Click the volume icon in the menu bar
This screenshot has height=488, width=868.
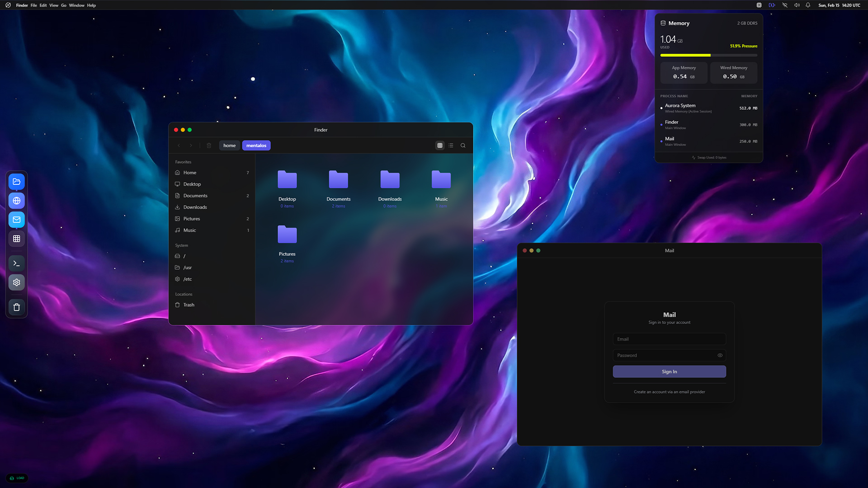coord(797,5)
